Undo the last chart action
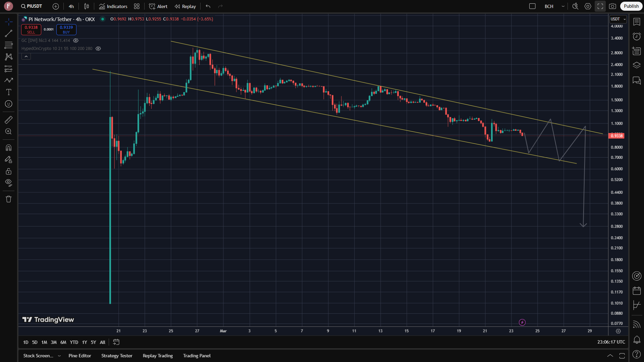Screen dimensions: 644x362 click(208, 6)
